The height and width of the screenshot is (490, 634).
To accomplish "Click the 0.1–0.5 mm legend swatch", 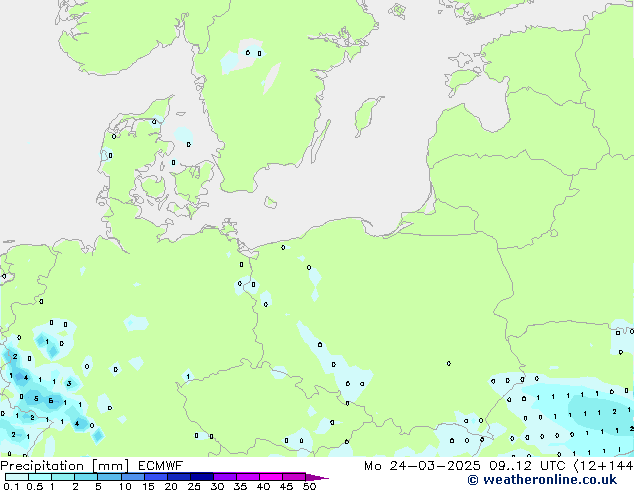I will (x=17, y=477).
